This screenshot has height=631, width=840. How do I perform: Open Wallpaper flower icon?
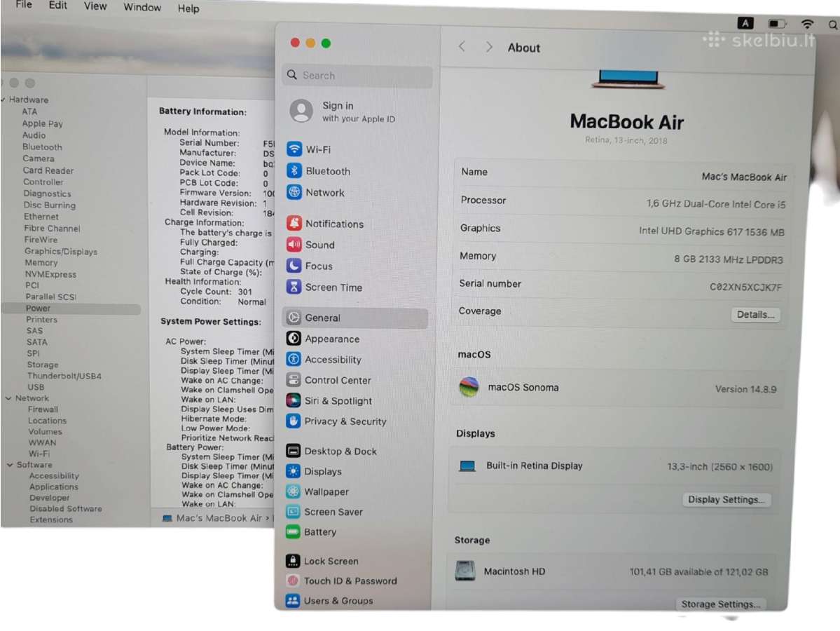[293, 491]
